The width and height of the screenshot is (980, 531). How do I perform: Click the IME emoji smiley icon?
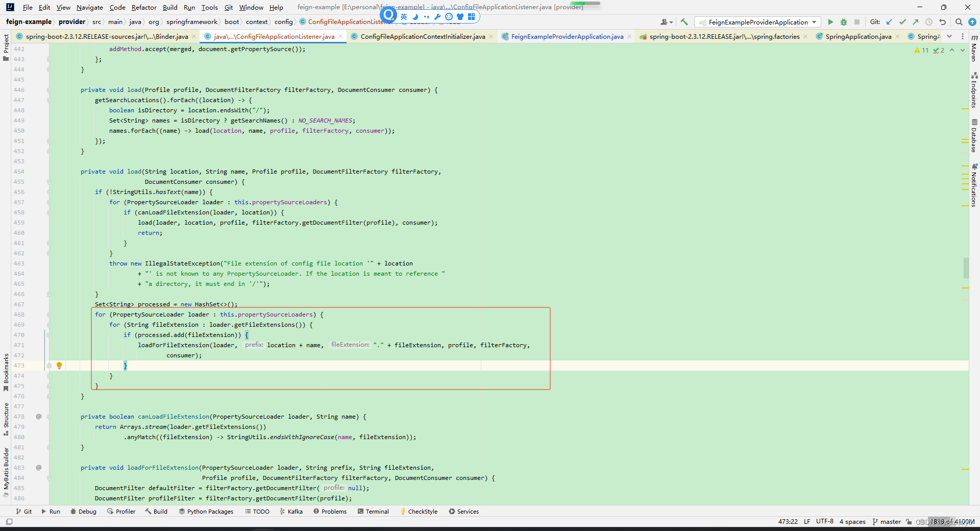[x=449, y=17]
